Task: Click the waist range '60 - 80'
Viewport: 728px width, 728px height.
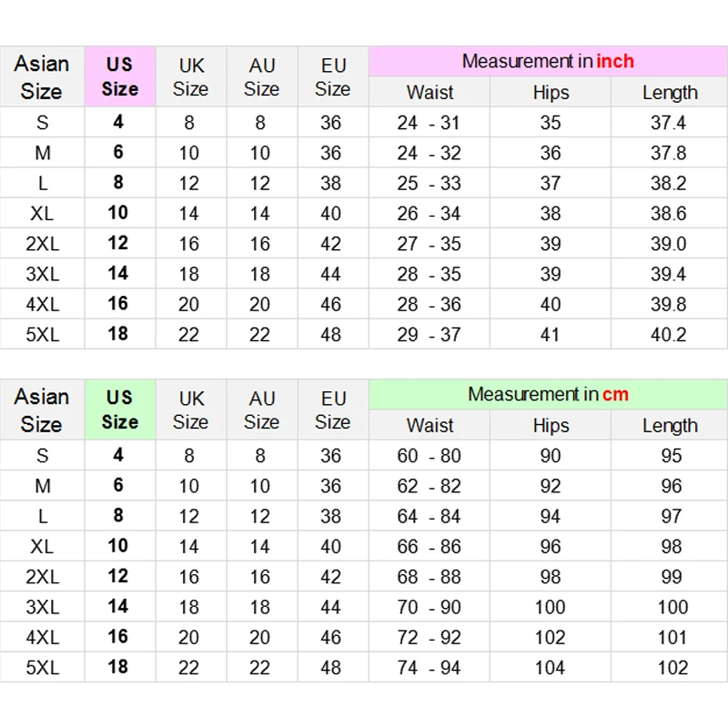Action: coord(430,456)
